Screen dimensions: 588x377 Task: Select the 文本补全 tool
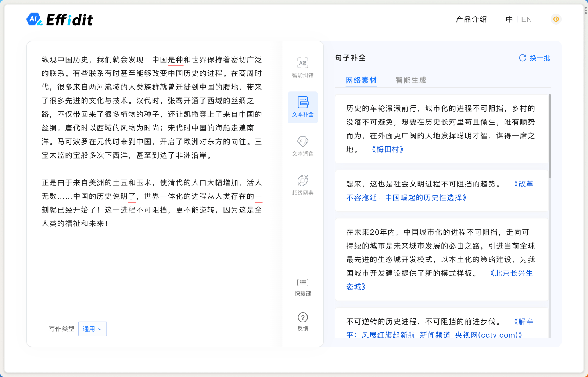303,107
